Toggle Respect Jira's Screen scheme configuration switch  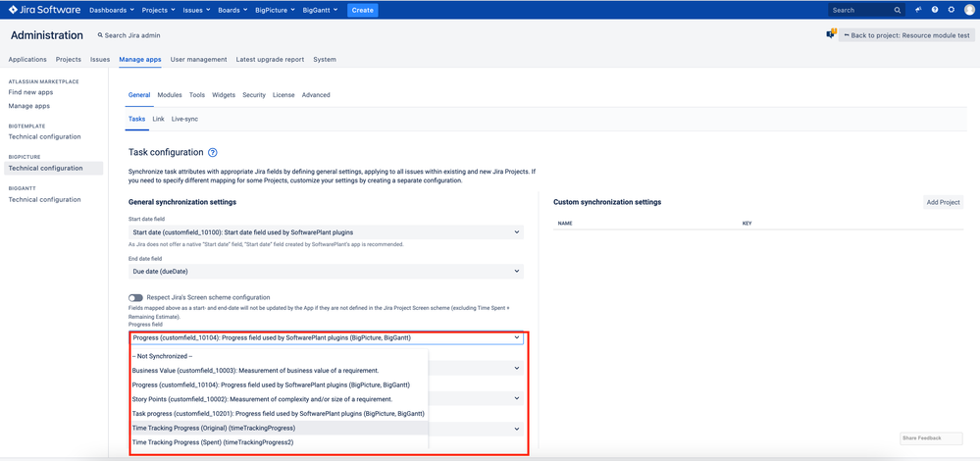click(135, 298)
